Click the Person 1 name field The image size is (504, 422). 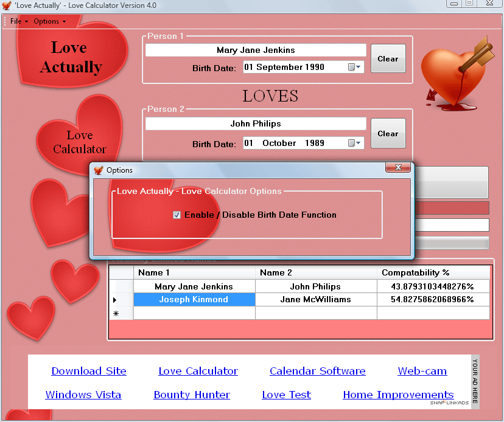click(256, 50)
